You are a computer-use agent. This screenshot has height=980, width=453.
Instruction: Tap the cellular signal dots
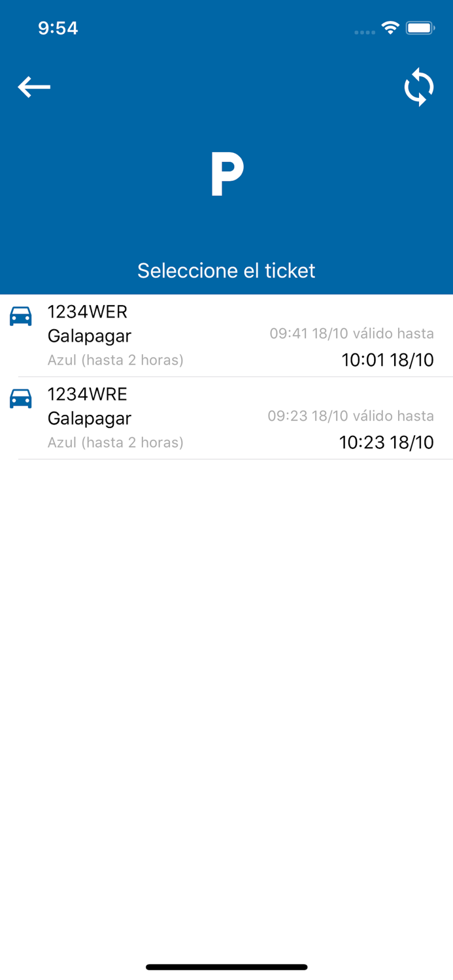(x=364, y=32)
